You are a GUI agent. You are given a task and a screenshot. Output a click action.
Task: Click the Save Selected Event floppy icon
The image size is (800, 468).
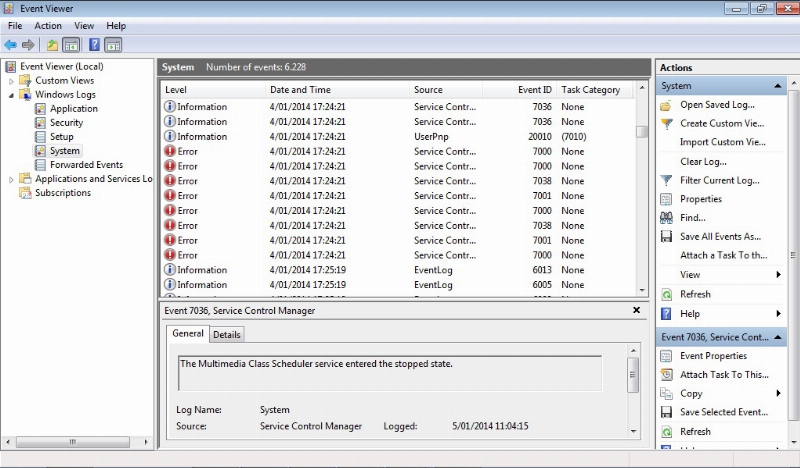tap(666, 412)
